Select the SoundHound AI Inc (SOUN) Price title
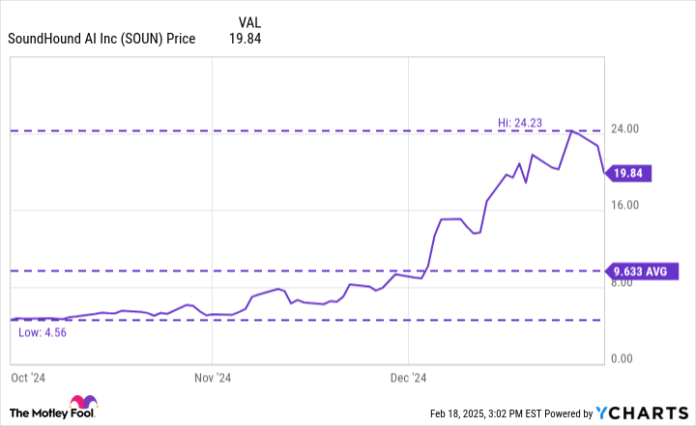Viewport: 696px width, 426px height. pyautogui.click(x=102, y=39)
